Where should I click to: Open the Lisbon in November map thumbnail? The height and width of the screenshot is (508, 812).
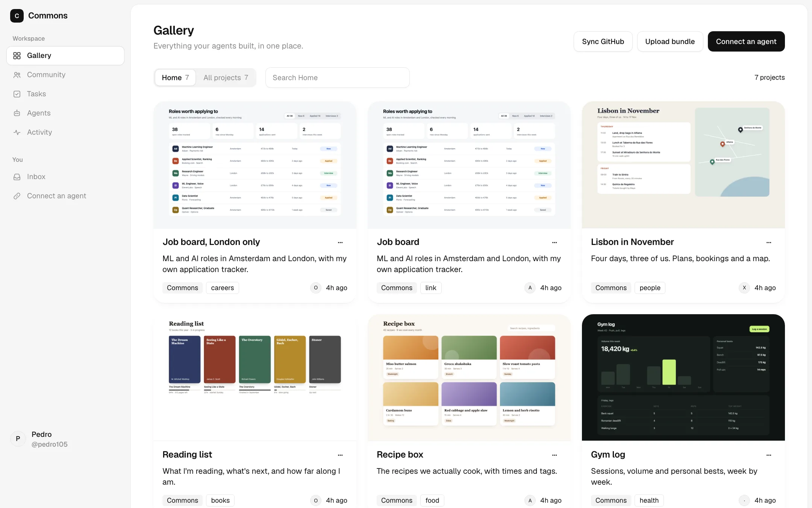pos(683,165)
